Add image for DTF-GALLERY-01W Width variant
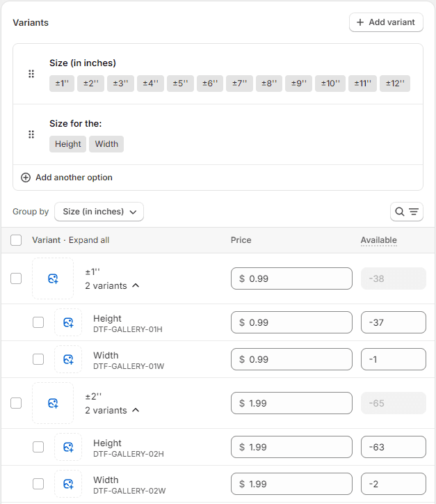436x504 pixels. click(x=68, y=359)
